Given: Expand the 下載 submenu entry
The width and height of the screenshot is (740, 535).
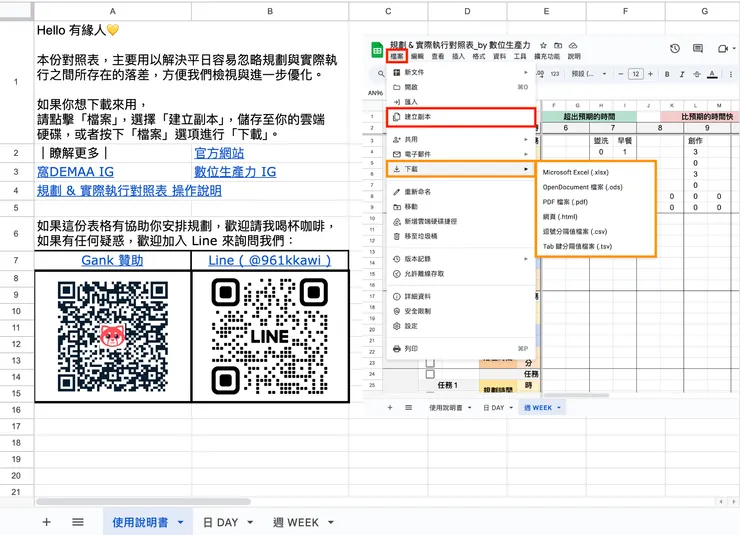Looking at the screenshot, I should 461,169.
